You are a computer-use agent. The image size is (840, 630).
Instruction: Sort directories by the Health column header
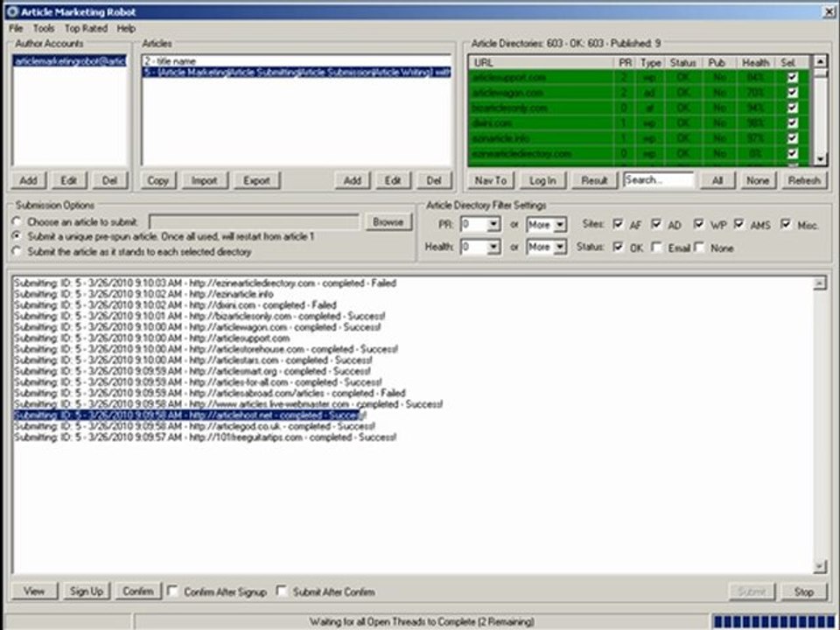[x=756, y=63]
